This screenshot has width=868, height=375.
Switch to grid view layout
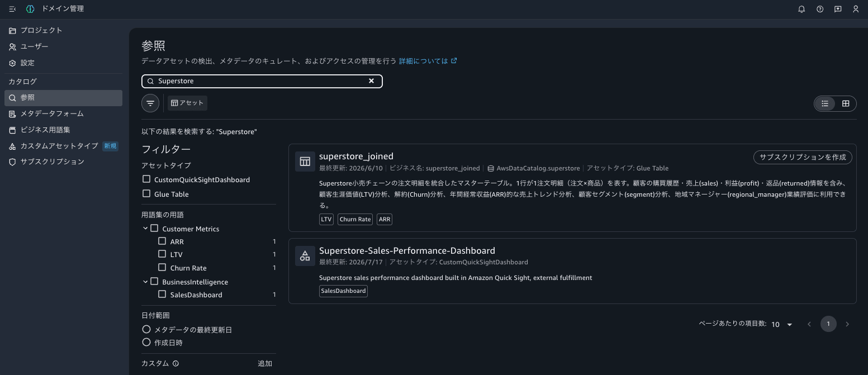click(x=846, y=103)
